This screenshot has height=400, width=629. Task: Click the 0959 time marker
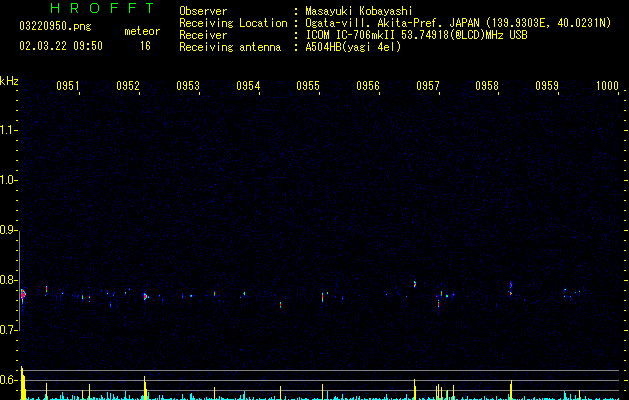click(547, 86)
